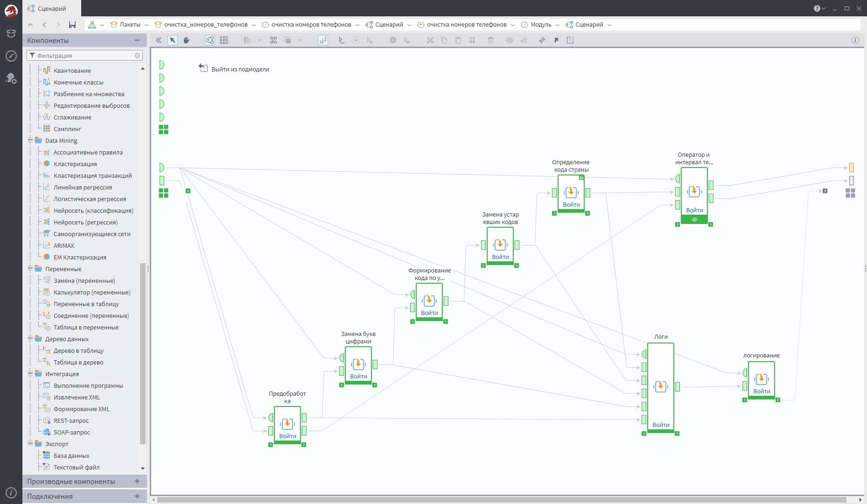Cut selected nodes using the scissors icon
867x504 pixels.
click(x=430, y=40)
